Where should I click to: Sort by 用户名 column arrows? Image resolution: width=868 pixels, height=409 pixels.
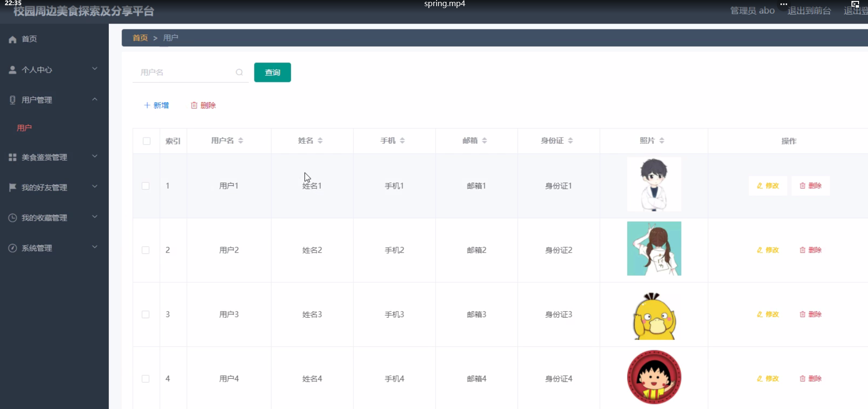click(241, 140)
